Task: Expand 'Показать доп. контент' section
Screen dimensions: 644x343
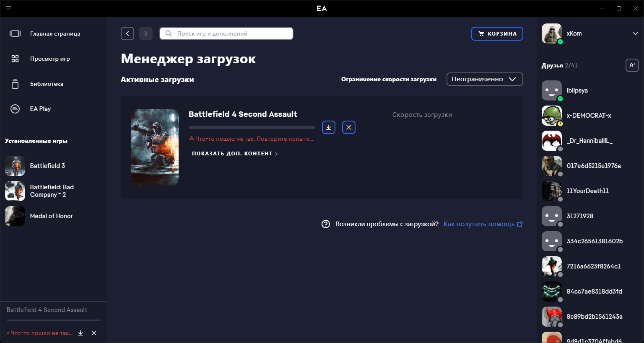Action: (234, 154)
